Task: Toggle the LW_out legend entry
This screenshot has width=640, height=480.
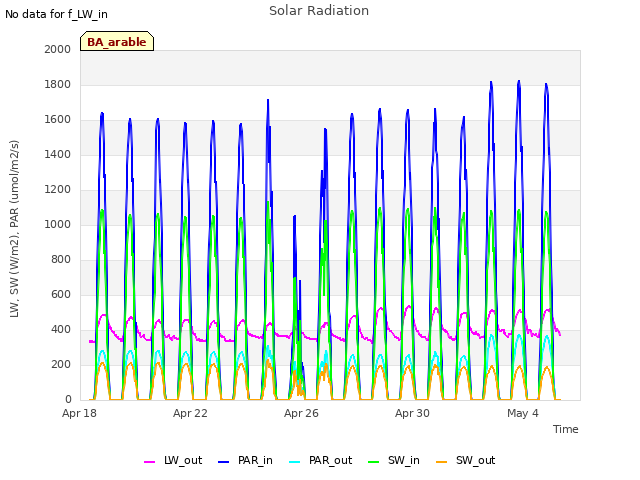Action: click(x=173, y=460)
